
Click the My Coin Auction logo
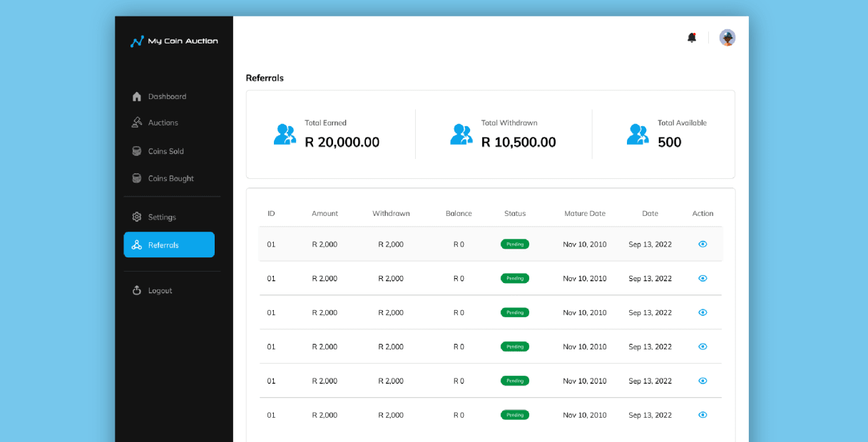[174, 41]
